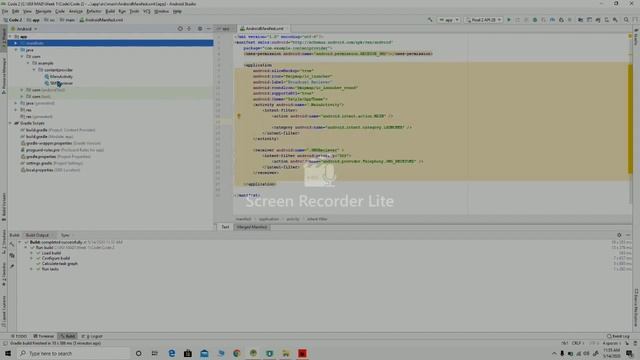640x360 pixels.
Task: Open the Refactor menu
Action: click(93, 11)
